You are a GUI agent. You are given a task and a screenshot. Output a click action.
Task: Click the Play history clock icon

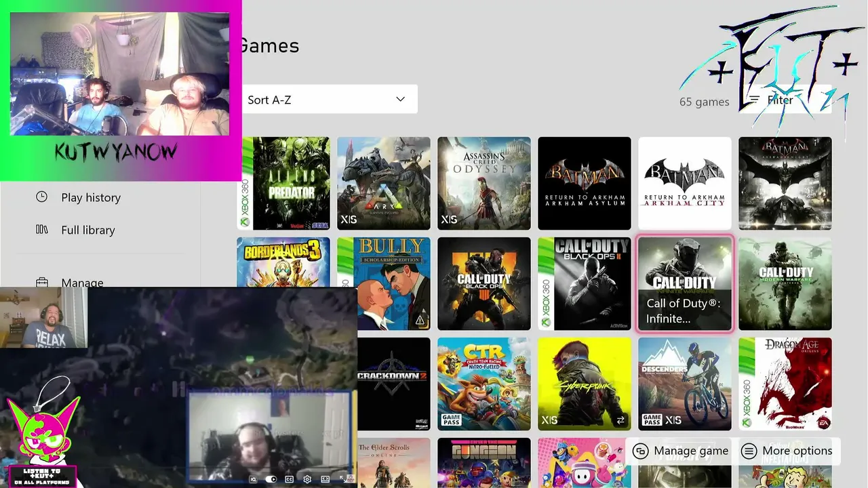point(42,197)
